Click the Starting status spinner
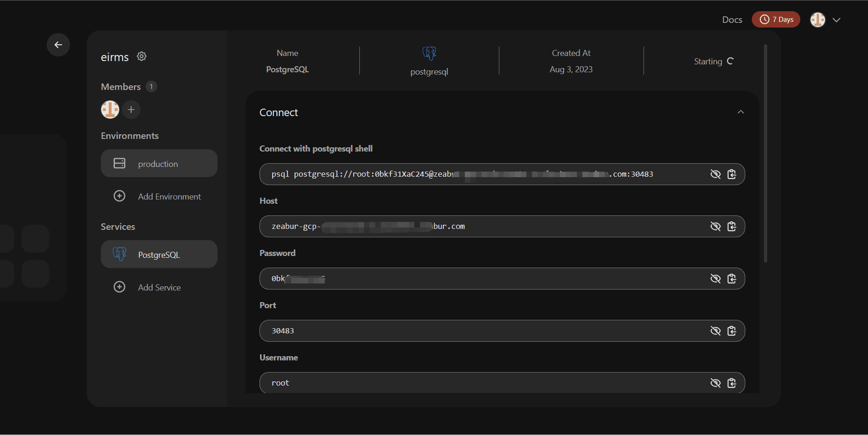The height and width of the screenshot is (435, 868). (730, 61)
